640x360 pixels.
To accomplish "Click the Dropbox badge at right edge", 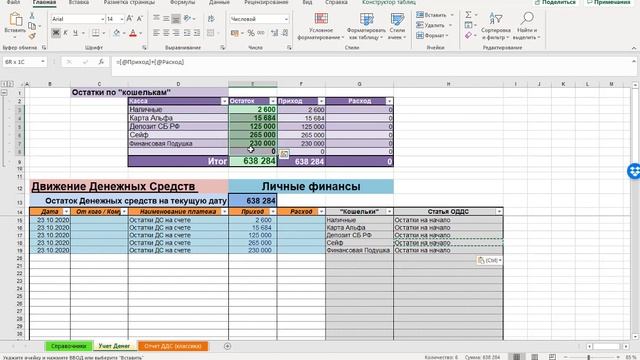I will pyautogui.click(x=634, y=171).
